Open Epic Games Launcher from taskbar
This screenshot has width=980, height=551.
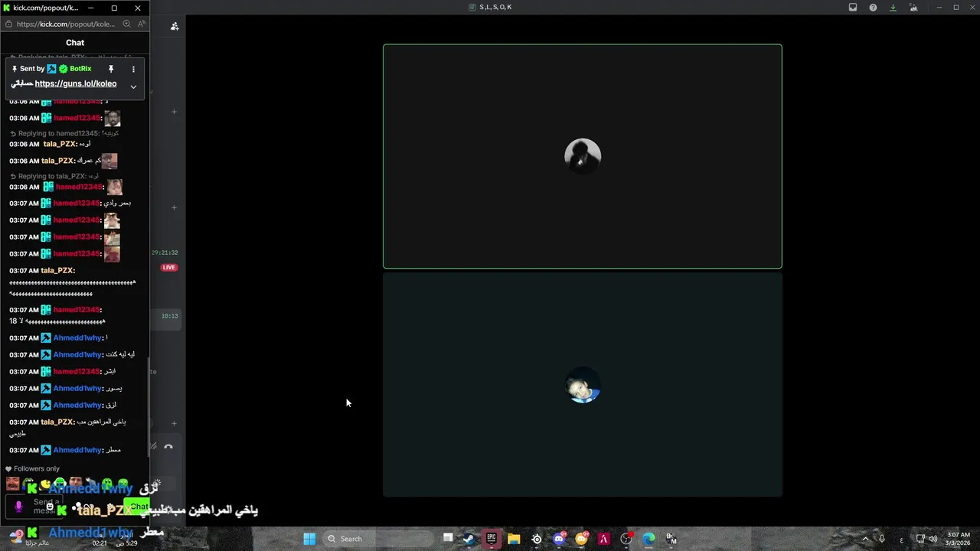pyautogui.click(x=492, y=539)
